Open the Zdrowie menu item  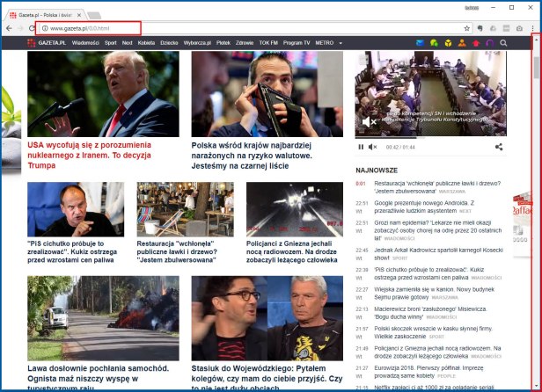tap(245, 43)
